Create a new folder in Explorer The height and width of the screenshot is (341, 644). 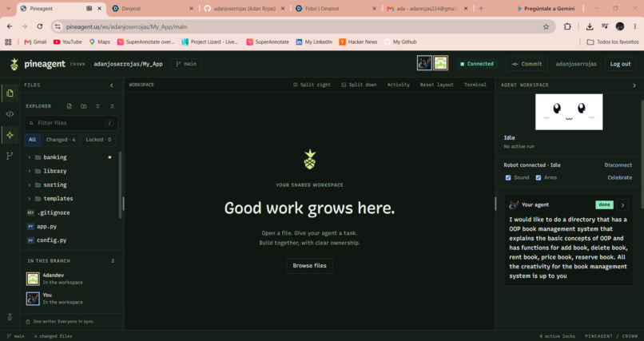(x=83, y=106)
